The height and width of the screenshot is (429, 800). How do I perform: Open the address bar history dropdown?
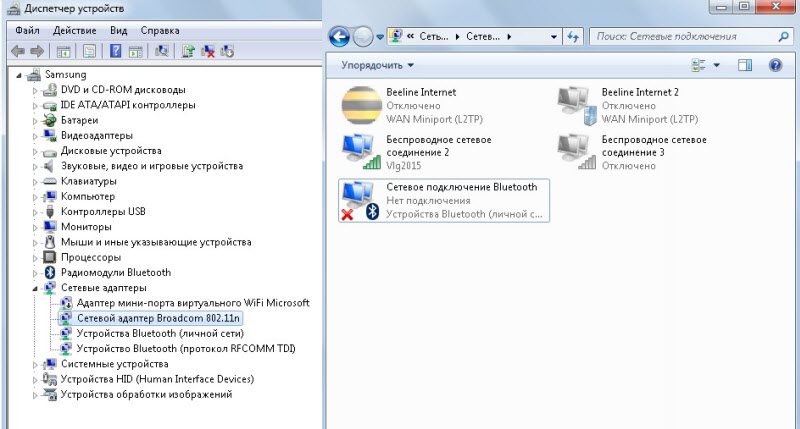[554, 37]
